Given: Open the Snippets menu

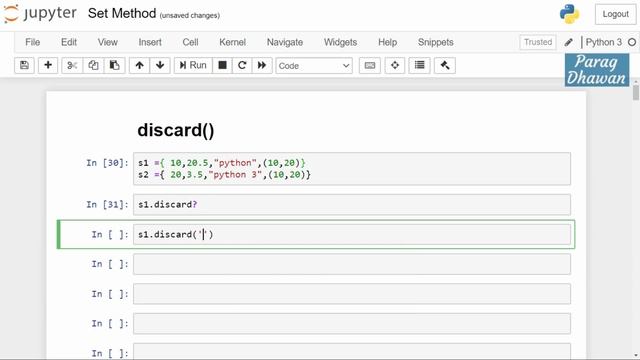Looking at the screenshot, I should pyautogui.click(x=436, y=42).
